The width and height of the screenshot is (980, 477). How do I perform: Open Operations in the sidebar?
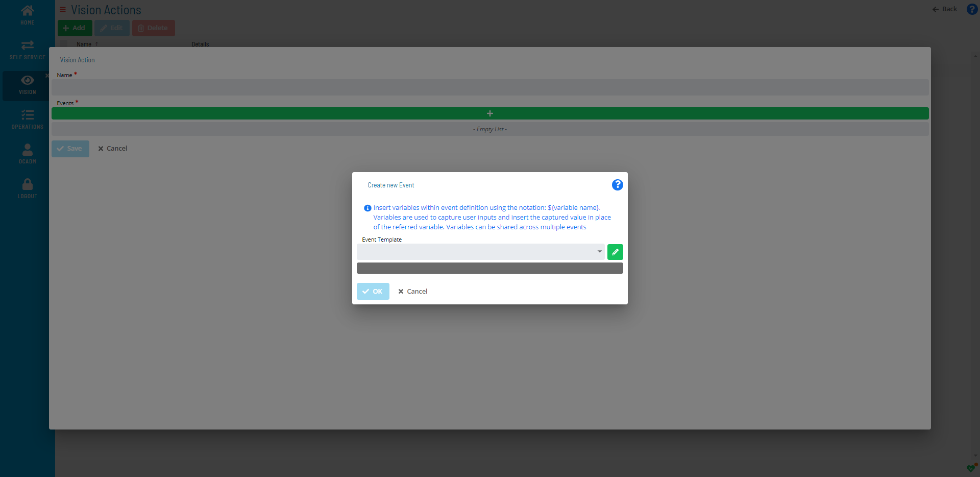[28, 120]
